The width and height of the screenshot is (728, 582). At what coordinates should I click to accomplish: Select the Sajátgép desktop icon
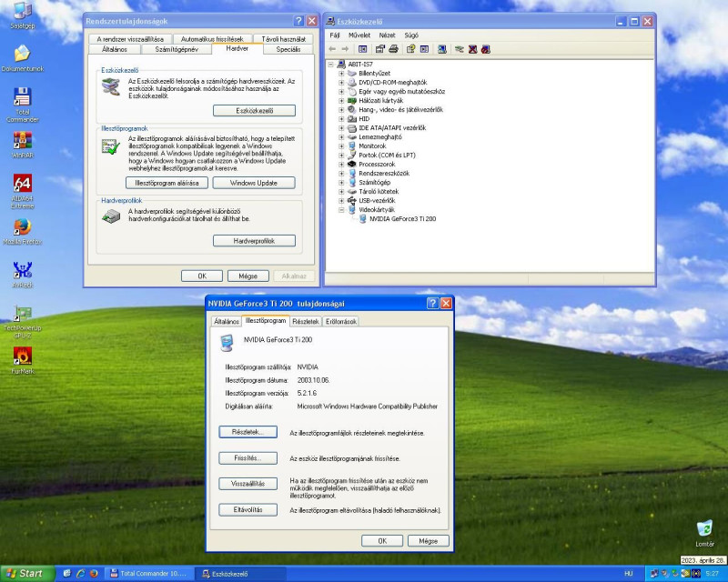click(22, 15)
